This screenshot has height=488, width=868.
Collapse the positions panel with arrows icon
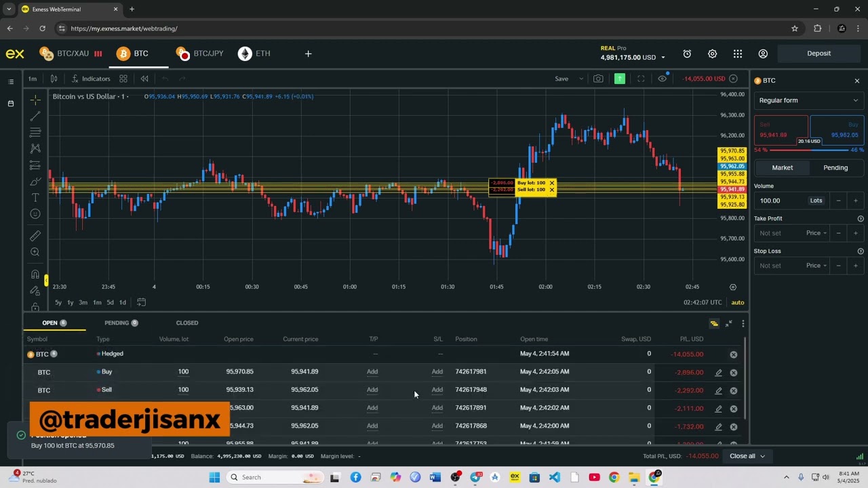click(x=729, y=324)
